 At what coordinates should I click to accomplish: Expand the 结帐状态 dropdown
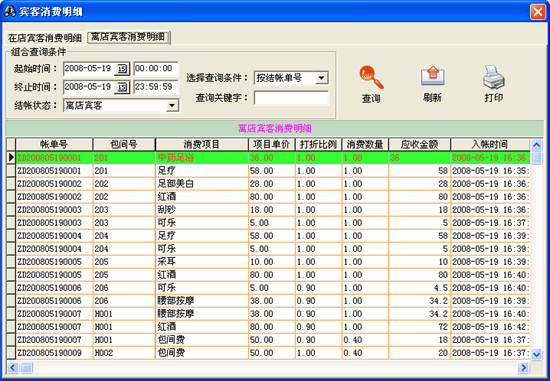coord(172,105)
